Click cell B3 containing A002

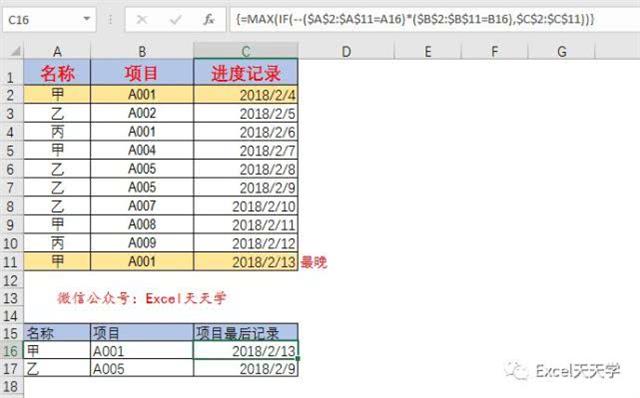(x=142, y=113)
